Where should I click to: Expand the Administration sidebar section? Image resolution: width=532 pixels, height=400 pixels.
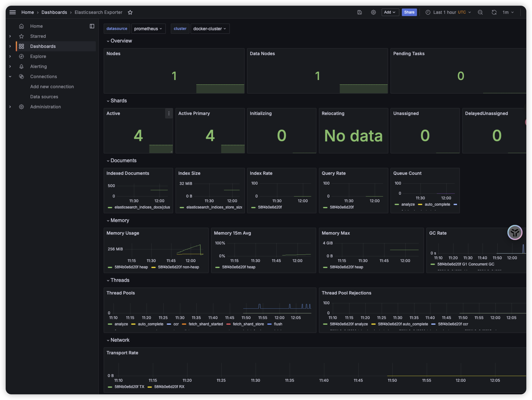[10, 107]
